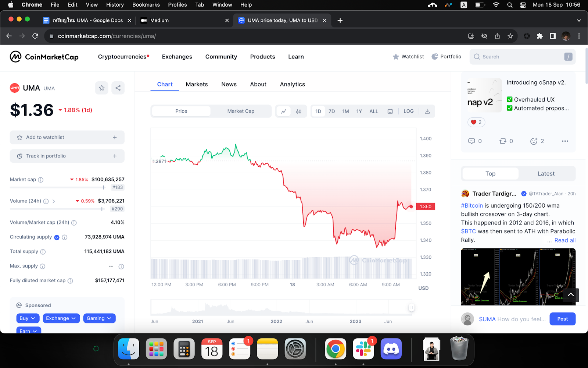This screenshot has width=588, height=368.
Task: Expand the Buy dropdown
Action: [x=28, y=318]
